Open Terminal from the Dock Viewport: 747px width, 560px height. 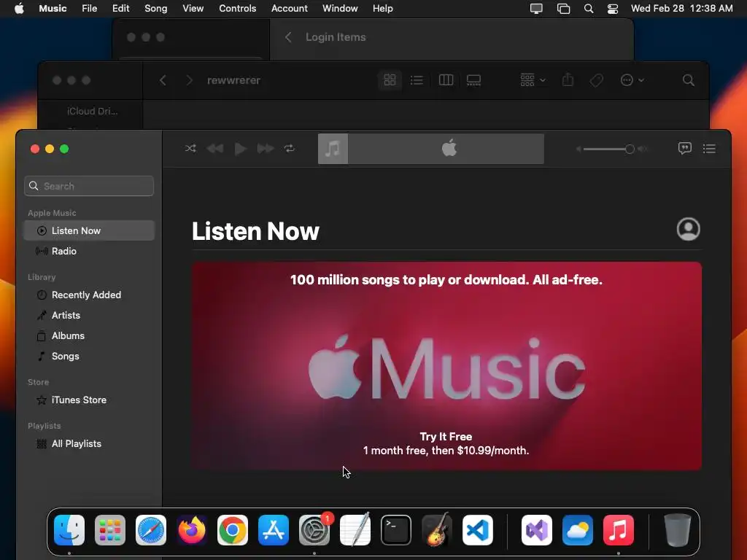coord(396,530)
